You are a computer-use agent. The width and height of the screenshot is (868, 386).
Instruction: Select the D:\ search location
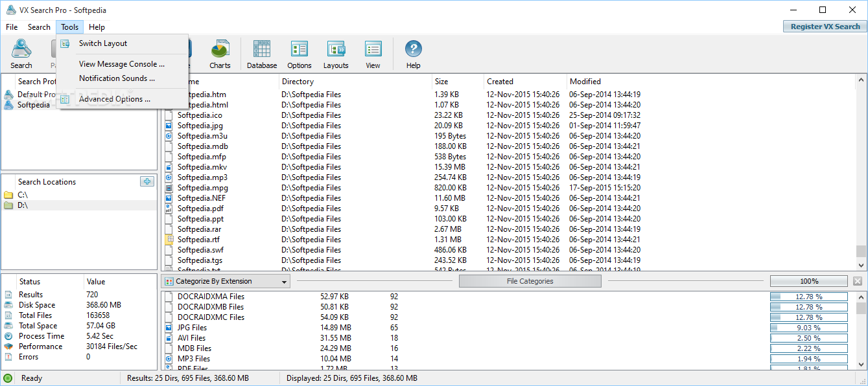[79, 205]
